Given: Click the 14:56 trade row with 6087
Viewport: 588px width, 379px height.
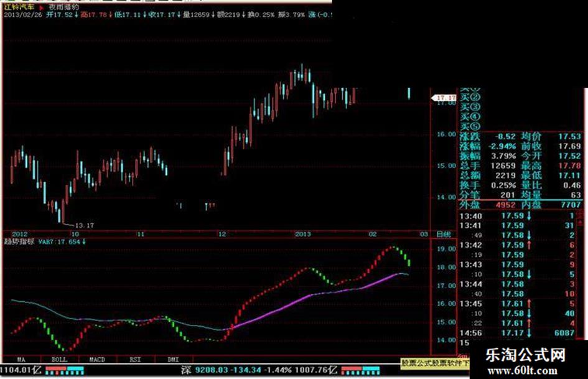Looking at the screenshot, I should pos(518,333).
